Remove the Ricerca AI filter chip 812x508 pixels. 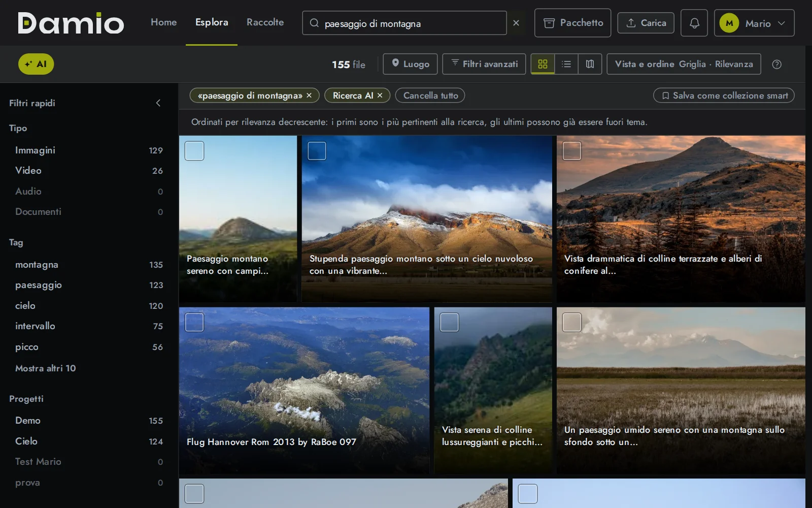(x=380, y=96)
